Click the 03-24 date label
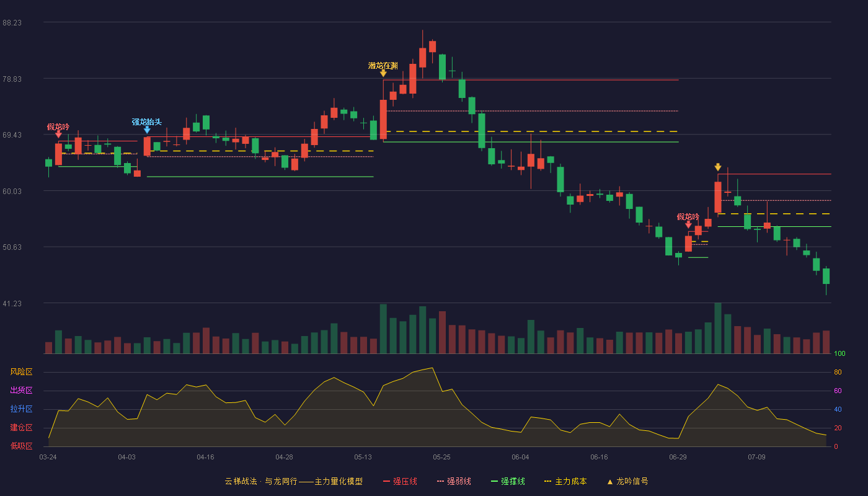868x496 pixels. [x=48, y=457]
